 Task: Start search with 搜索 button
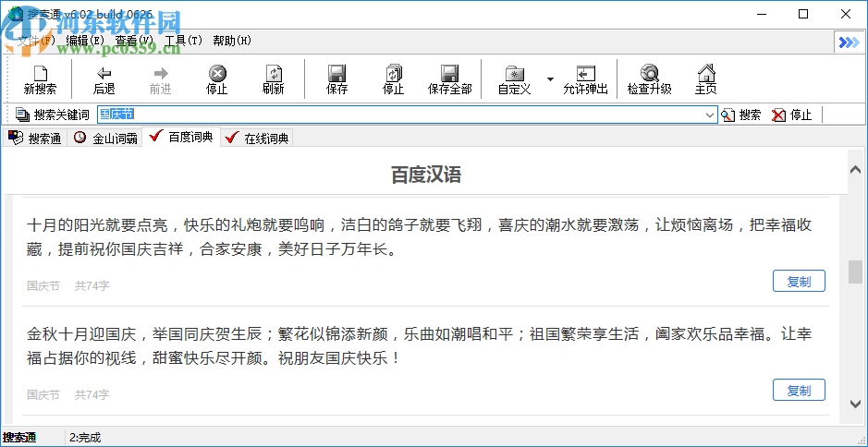[741, 115]
